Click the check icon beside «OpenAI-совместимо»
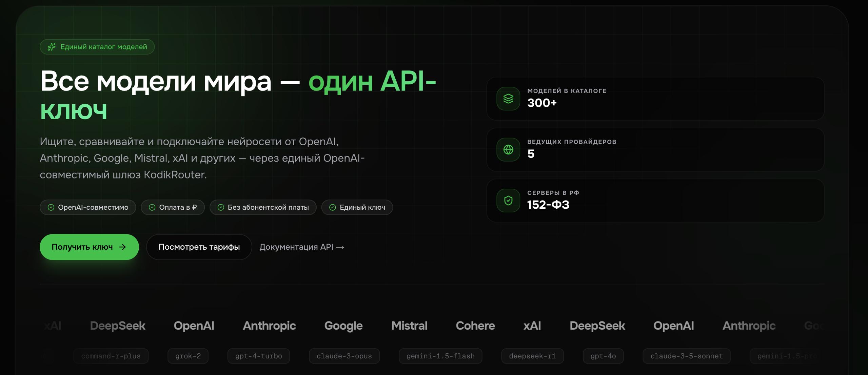The width and height of the screenshot is (868, 375). 51,207
